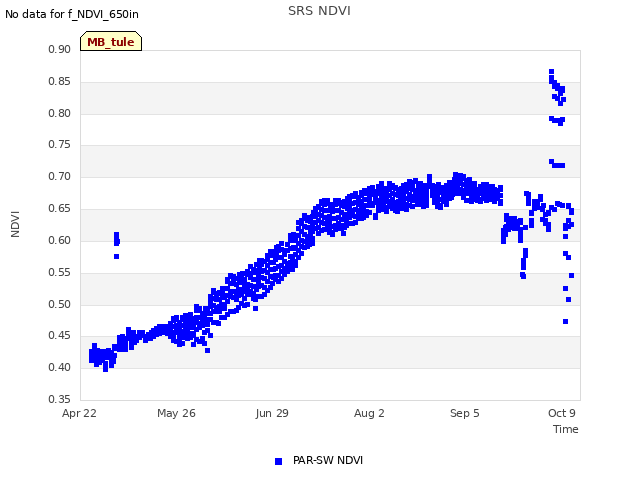The width and height of the screenshot is (640, 480).
Task: Click the Apr 22 x-axis tick label
Action: pos(79,413)
